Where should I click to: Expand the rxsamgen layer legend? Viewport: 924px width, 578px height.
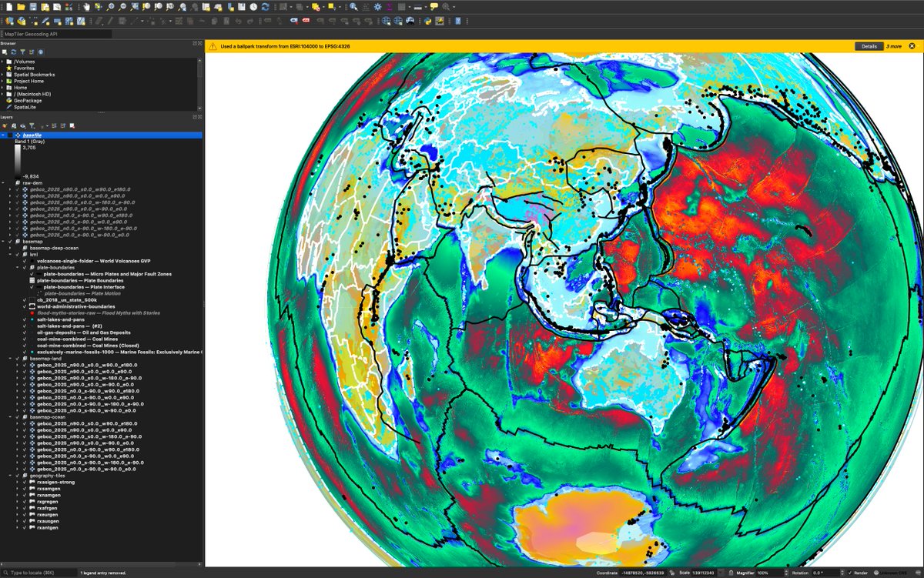click(17, 489)
